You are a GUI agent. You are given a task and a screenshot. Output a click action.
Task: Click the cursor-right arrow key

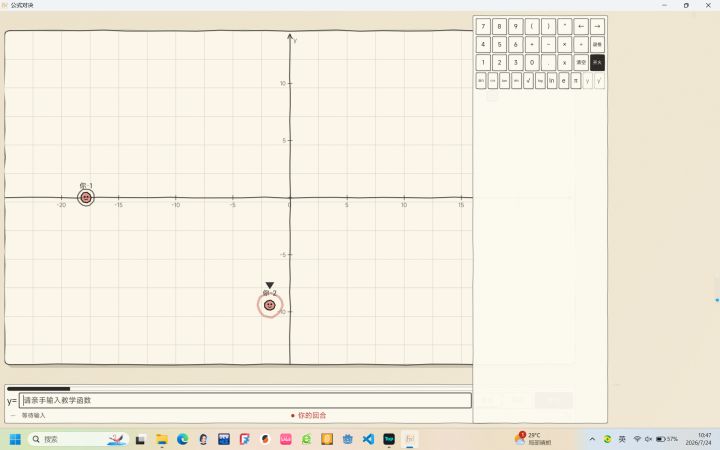coord(597,26)
